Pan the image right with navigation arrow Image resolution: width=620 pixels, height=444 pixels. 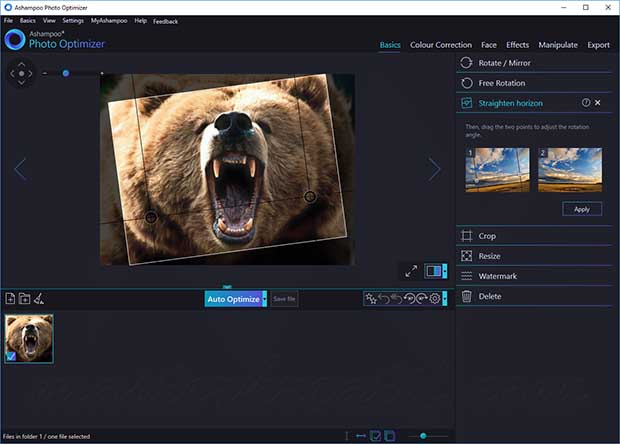coord(30,74)
